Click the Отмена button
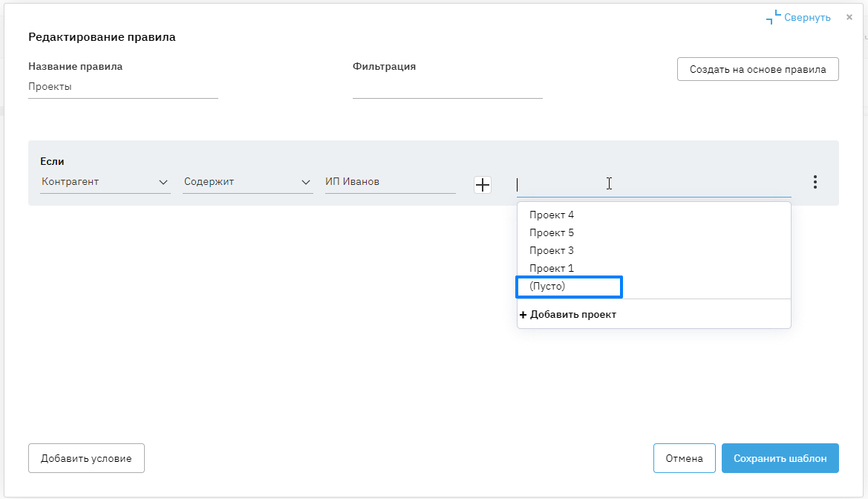This screenshot has width=868, height=499. click(x=684, y=459)
